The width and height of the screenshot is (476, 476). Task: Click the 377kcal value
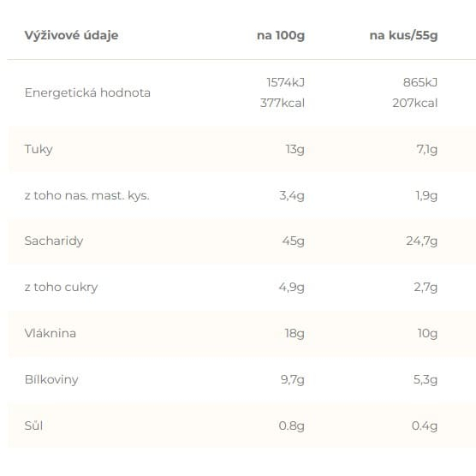pos(283,103)
